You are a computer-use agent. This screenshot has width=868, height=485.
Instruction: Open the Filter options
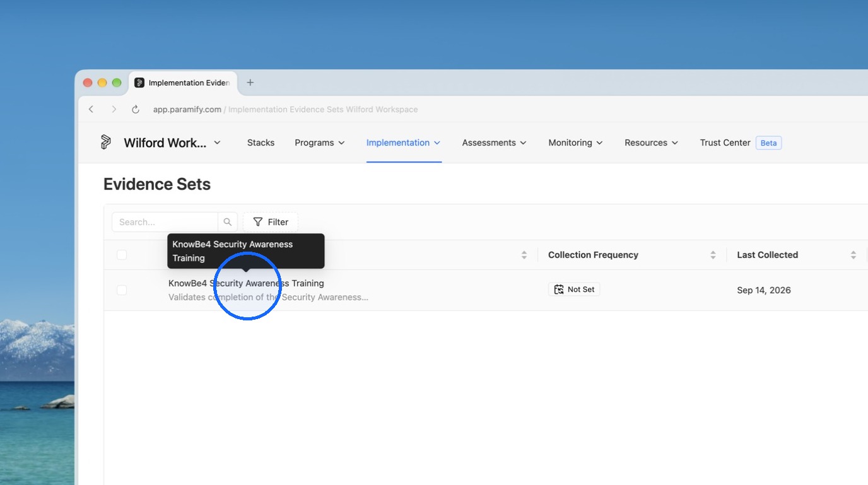pyautogui.click(x=271, y=222)
